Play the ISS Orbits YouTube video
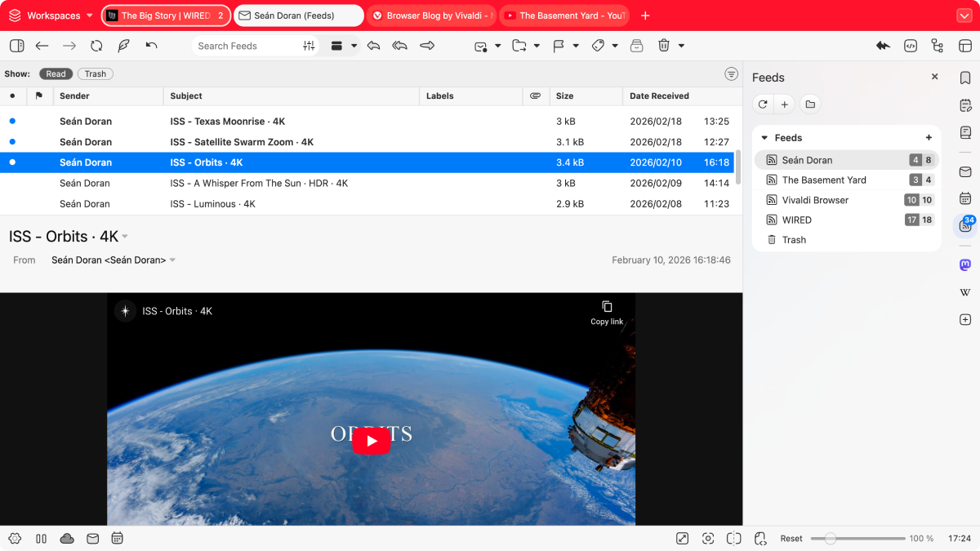This screenshot has width=980, height=551. pos(371,441)
